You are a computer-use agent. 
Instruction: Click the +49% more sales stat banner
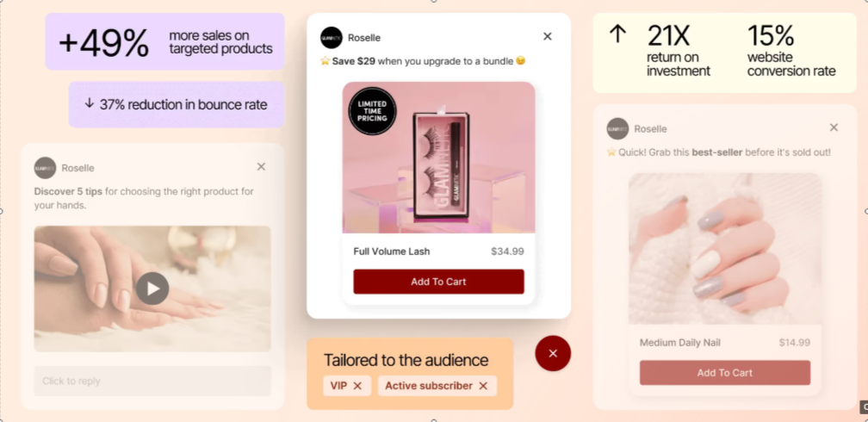(x=165, y=41)
